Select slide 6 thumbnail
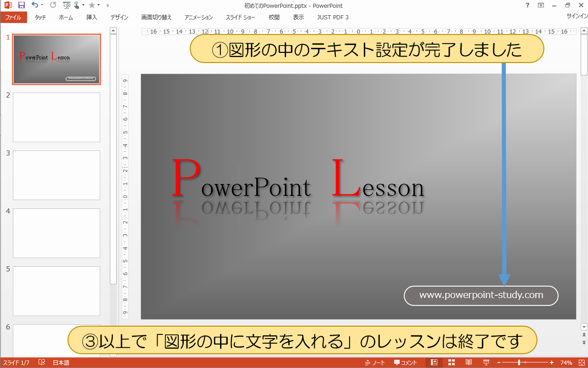The height and width of the screenshot is (368, 588). pyautogui.click(x=57, y=340)
